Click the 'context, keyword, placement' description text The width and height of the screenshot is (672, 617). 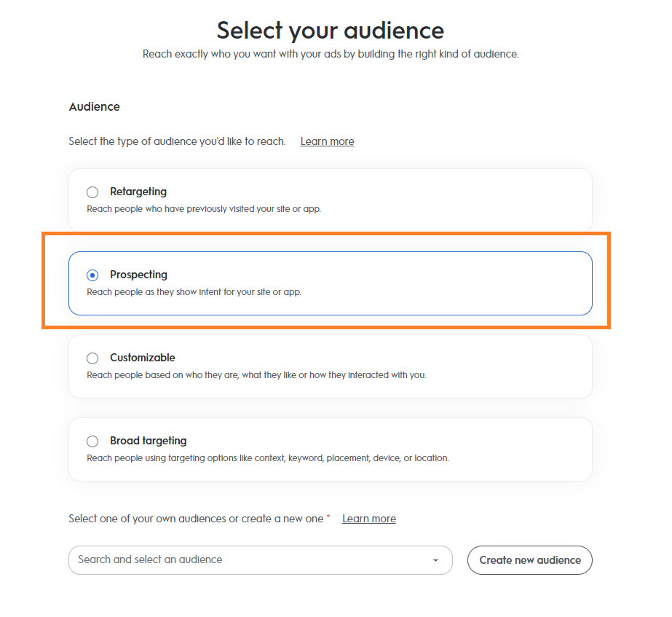point(267,458)
